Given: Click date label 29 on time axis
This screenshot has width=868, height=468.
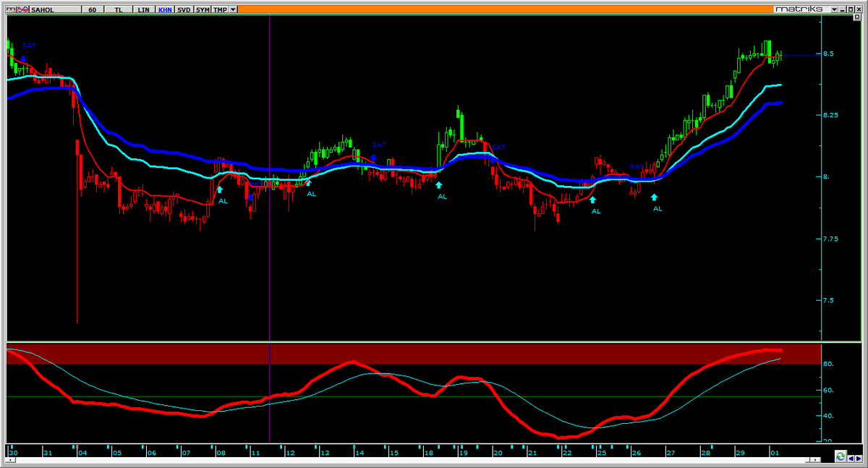Looking at the screenshot, I should click(x=740, y=453).
